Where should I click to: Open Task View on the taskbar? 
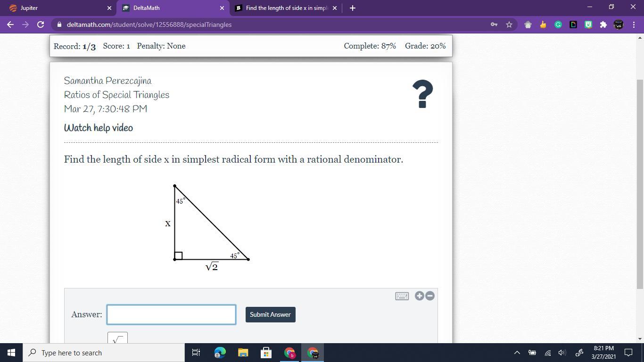tap(196, 353)
